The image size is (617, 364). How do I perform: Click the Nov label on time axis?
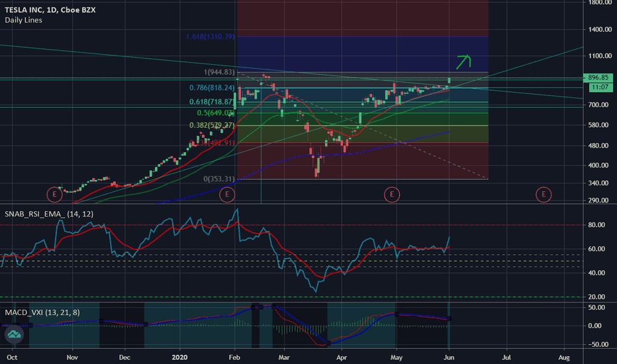[x=72, y=357]
